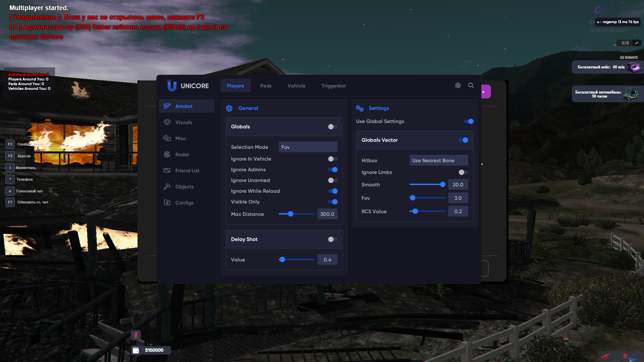This screenshot has height=362, width=644.
Task: Turn off Ignore While Reload
Action: click(x=333, y=191)
